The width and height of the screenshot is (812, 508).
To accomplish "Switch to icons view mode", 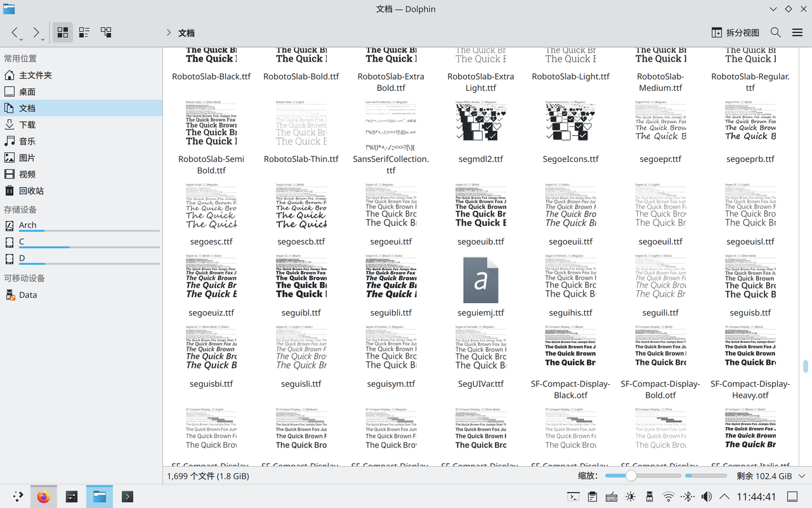I will [63, 32].
